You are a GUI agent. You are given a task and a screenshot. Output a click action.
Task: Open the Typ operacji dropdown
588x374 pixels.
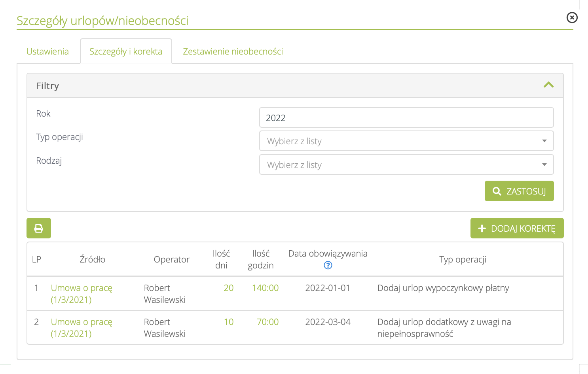click(x=406, y=141)
